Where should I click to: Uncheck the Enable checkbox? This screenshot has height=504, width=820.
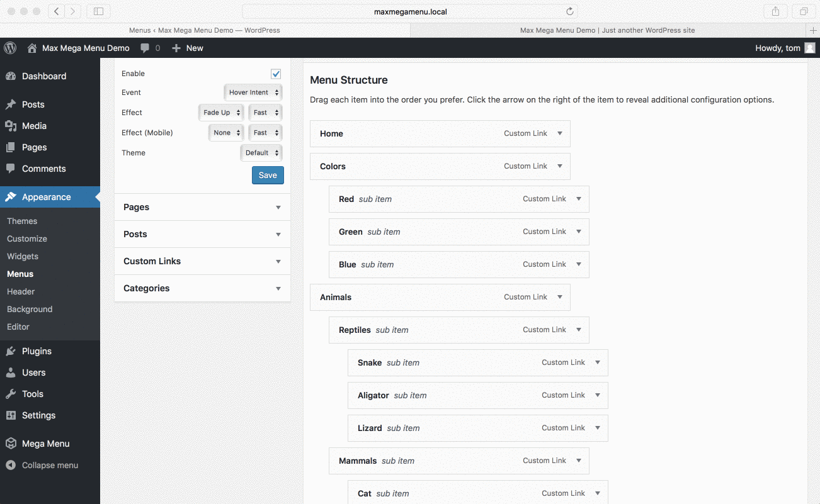coord(276,74)
